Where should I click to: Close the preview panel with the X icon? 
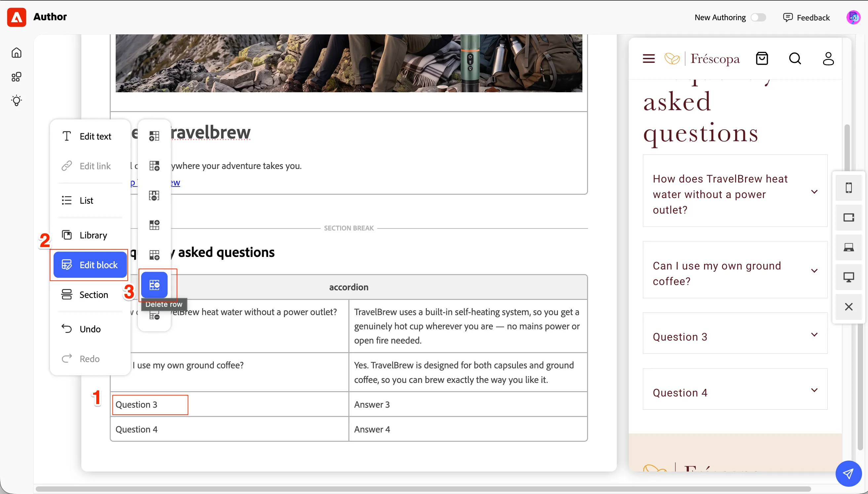tap(849, 307)
